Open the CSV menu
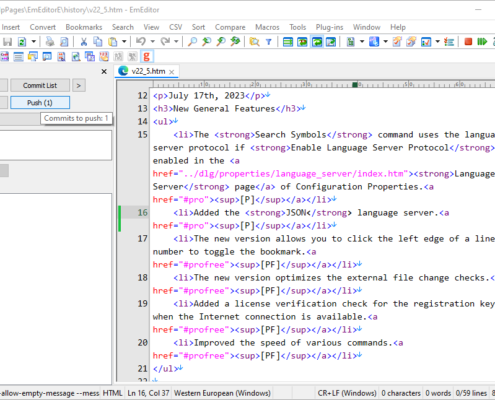This screenshot has width=495, height=400. (x=175, y=27)
